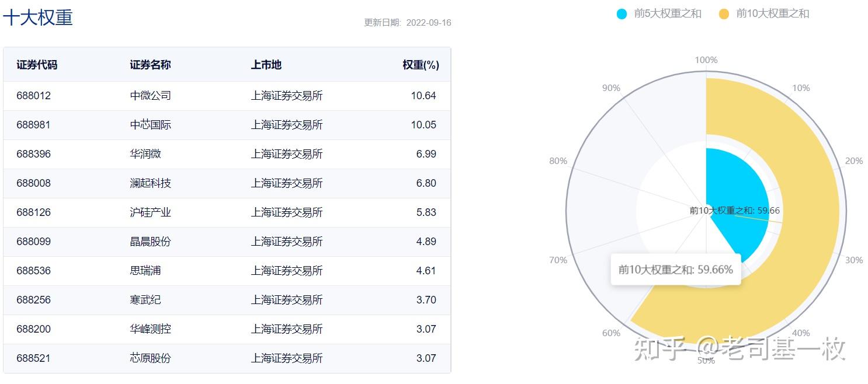The image size is (868, 384).
Task: Click 上海证券交易所 in the 寒武纪 row
Action: pyautogui.click(x=287, y=300)
